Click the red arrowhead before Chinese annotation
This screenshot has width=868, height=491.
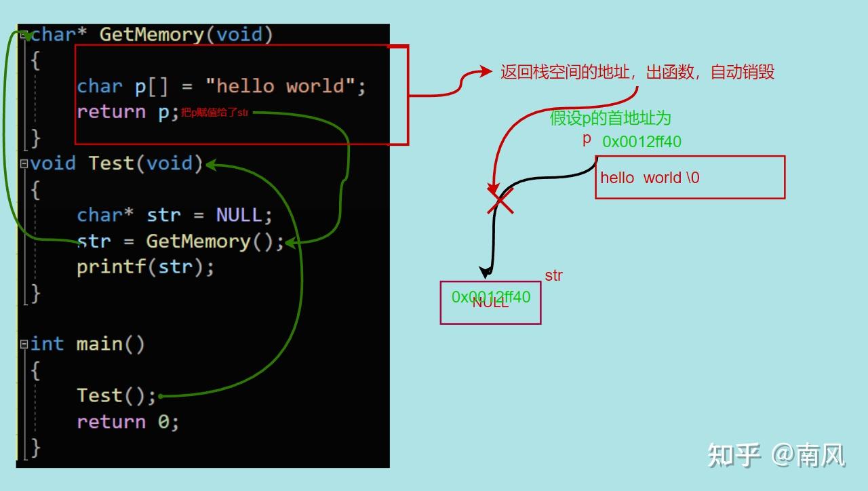point(485,71)
